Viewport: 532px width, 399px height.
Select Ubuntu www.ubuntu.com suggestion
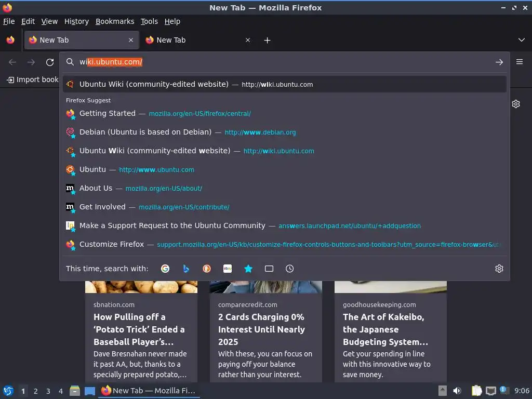[x=284, y=169]
